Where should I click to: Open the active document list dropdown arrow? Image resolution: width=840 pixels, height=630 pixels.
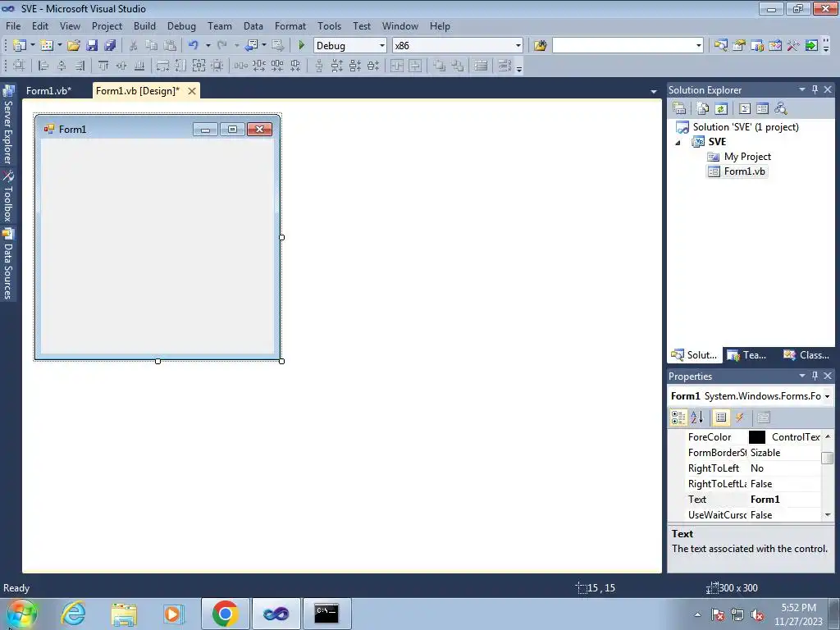click(654, 92)
